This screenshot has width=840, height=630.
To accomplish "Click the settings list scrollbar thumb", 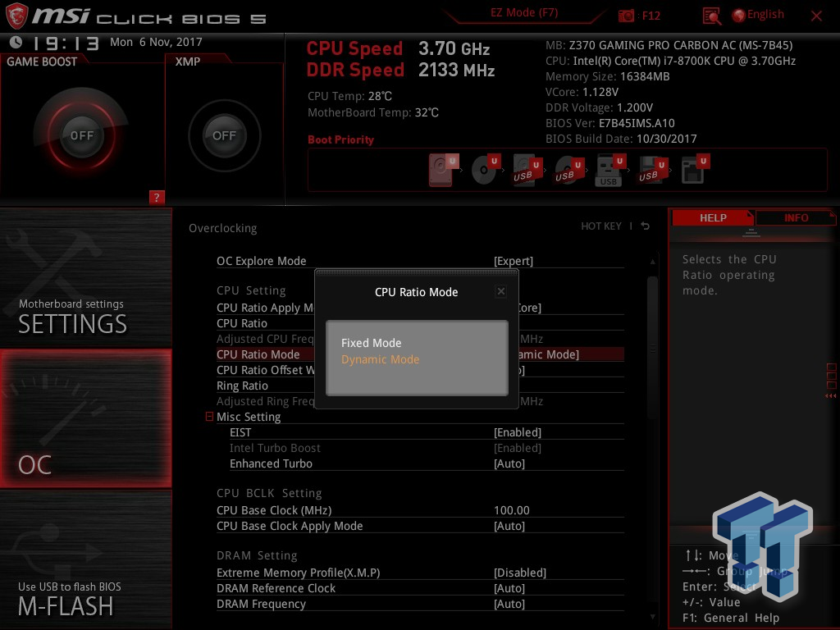I will pyautogui.click(x=652, y=348).
